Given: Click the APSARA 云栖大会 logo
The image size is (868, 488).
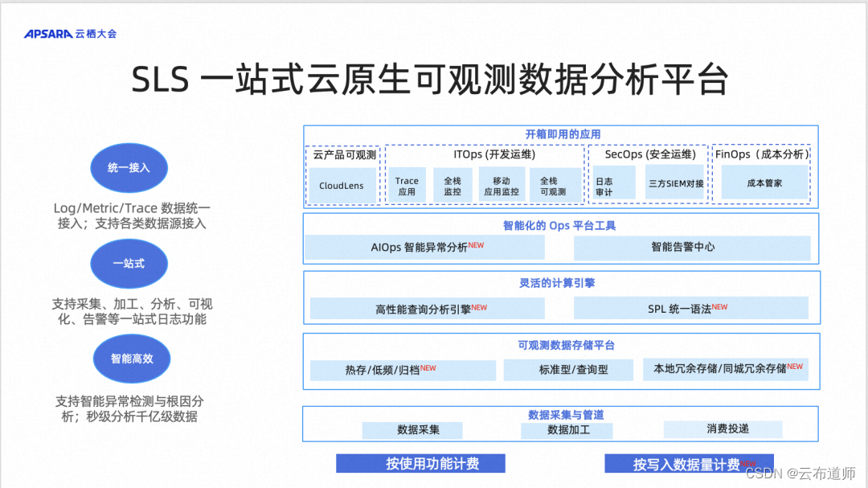Looking at the screenshot, I should pyautogui.click(x=70, y=34).
